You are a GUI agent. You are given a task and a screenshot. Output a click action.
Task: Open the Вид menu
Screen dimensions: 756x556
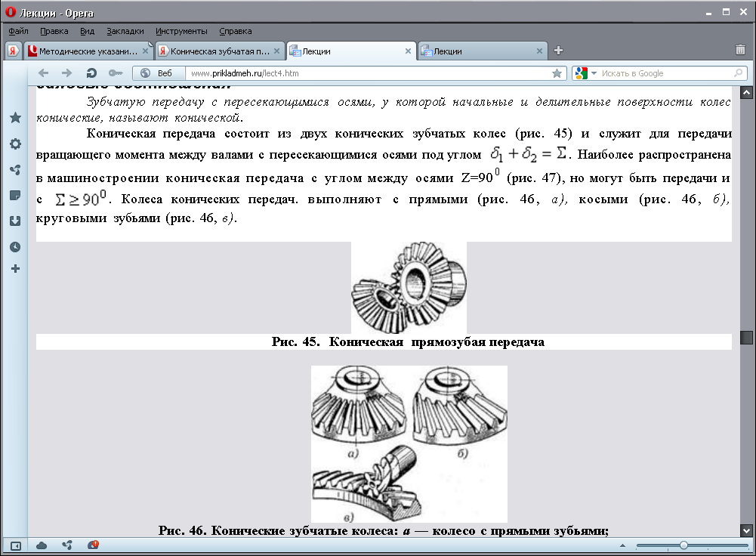point(88,31)
